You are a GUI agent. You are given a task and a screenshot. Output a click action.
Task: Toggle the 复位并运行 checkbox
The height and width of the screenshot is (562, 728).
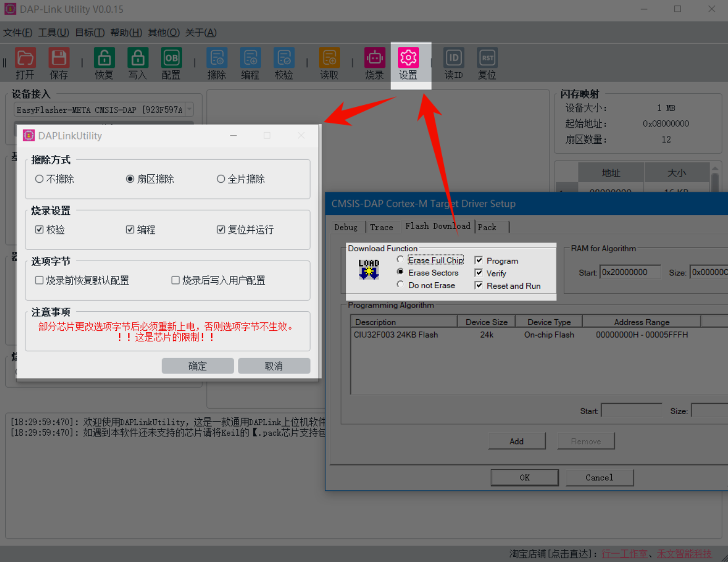221,230
